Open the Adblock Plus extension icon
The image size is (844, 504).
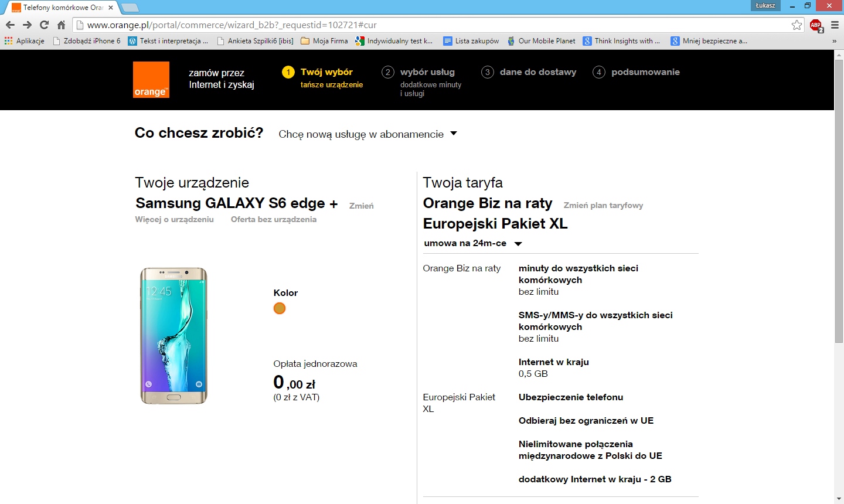(x=816, y=25)
